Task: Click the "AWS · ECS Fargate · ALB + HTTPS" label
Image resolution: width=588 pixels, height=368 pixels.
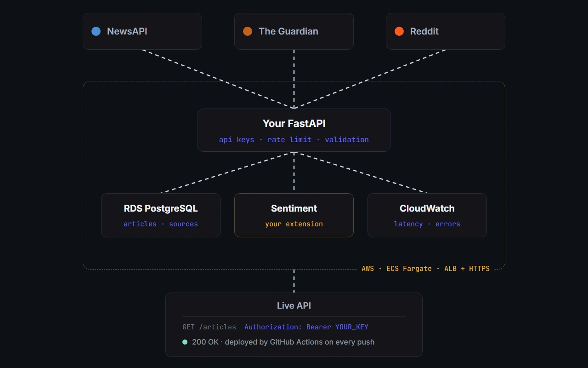Action: click(426, 269)
